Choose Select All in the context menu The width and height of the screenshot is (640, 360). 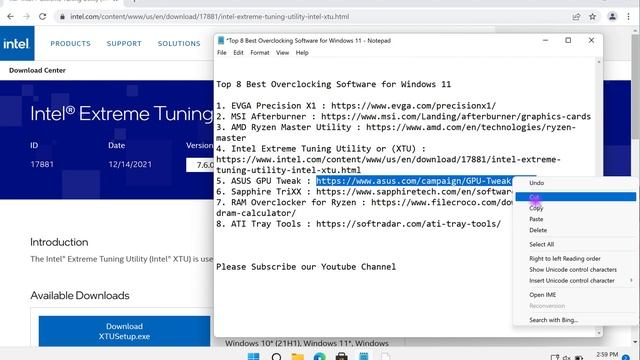click(x=576, y=244)
